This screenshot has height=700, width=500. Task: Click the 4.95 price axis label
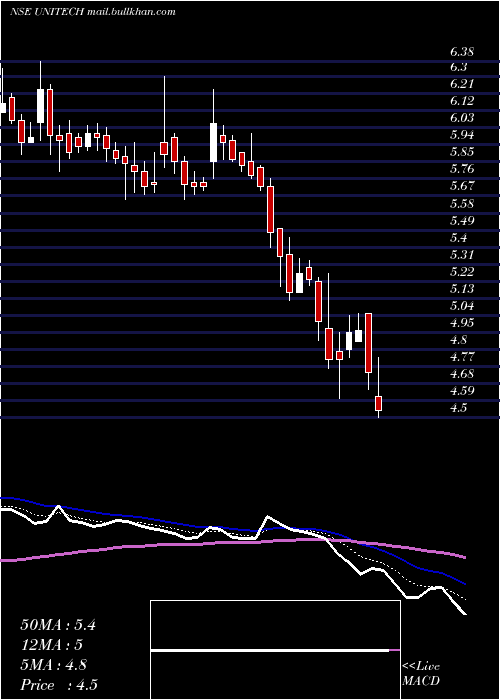click(462, 322)
